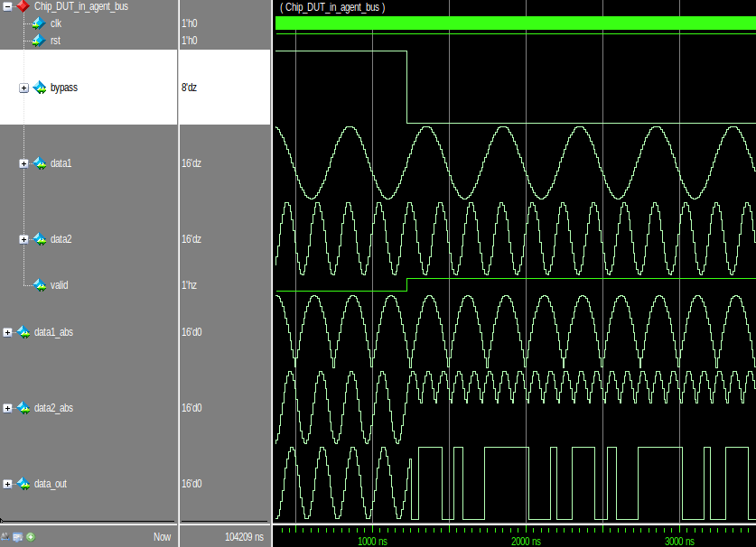Click the 2000 ns timeline mark
Image resolution: width=756 pixels, height=547 pixels.
pos(527,542)
